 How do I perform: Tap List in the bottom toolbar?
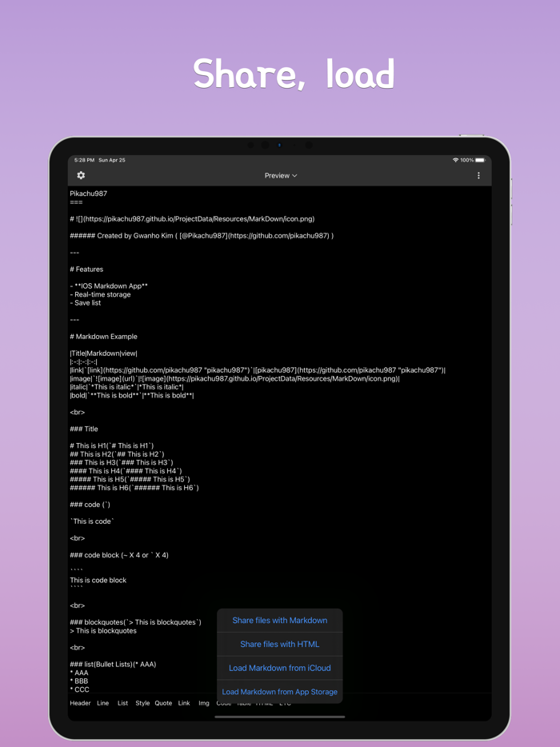[x=123, y=703]
